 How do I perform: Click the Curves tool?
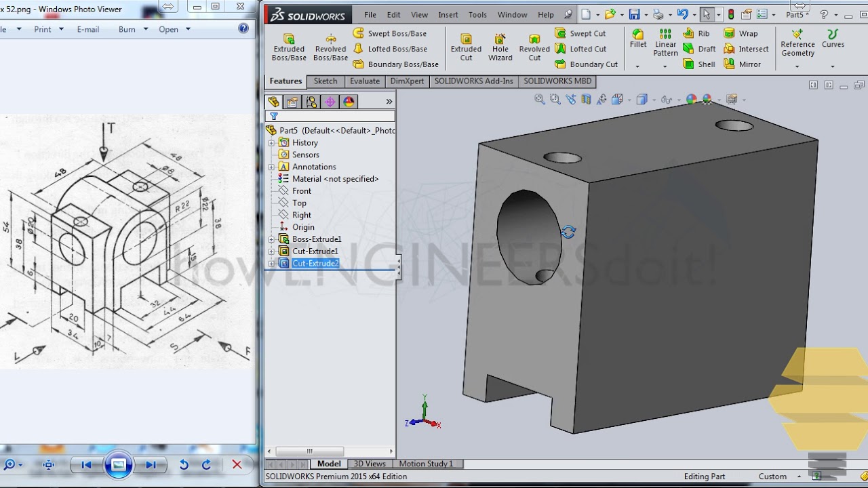[x=833, y=39]
